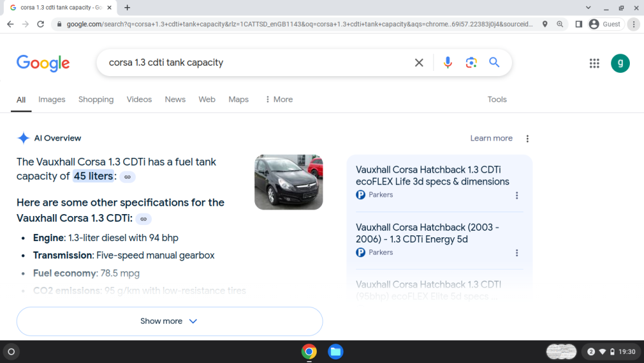Open the ChromeOS launcher button
644x363 pixels.
click(12, 351)
